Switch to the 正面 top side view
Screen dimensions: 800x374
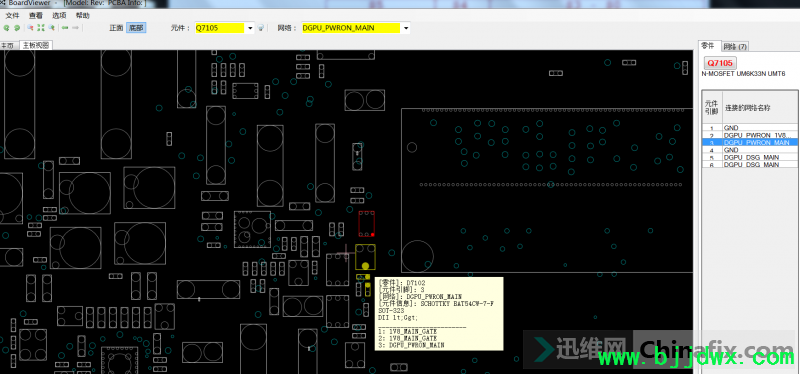click(x=116, y=28)
